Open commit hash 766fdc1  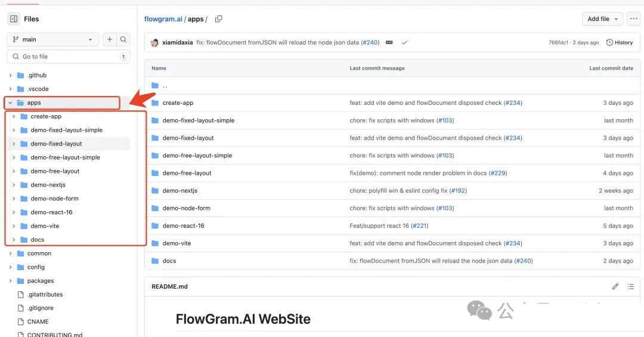tap(559, 42)
